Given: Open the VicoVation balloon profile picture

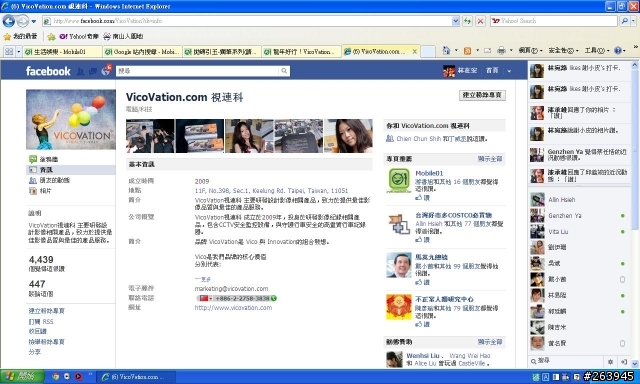Looking at the screenshot, I should (x=71, y=120).
